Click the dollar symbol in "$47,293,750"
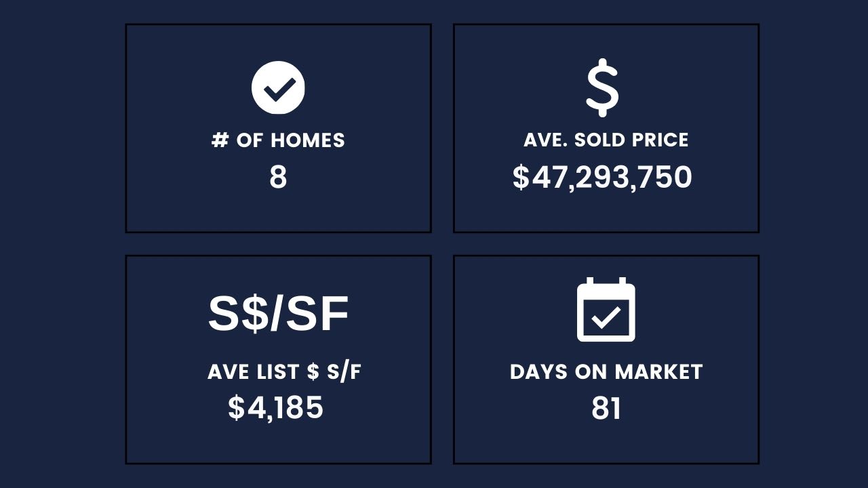The width and height of the screenshot is (868, 488). click(x=520, y=178)
